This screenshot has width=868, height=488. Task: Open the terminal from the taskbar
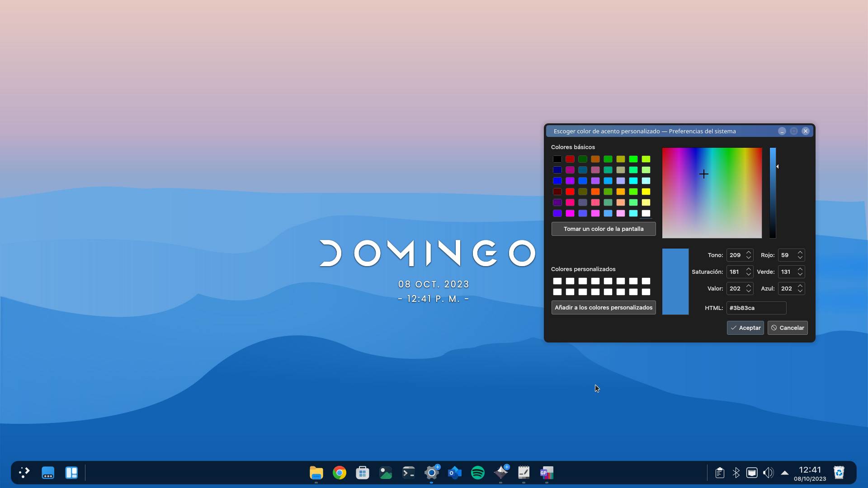[408, 473]
